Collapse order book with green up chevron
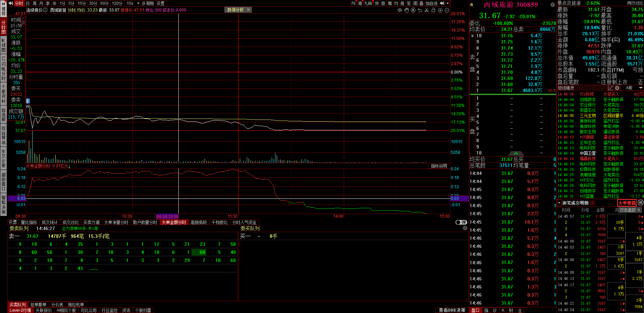The width and height of the screenshot is (644, 313). (x=516, y=153)
